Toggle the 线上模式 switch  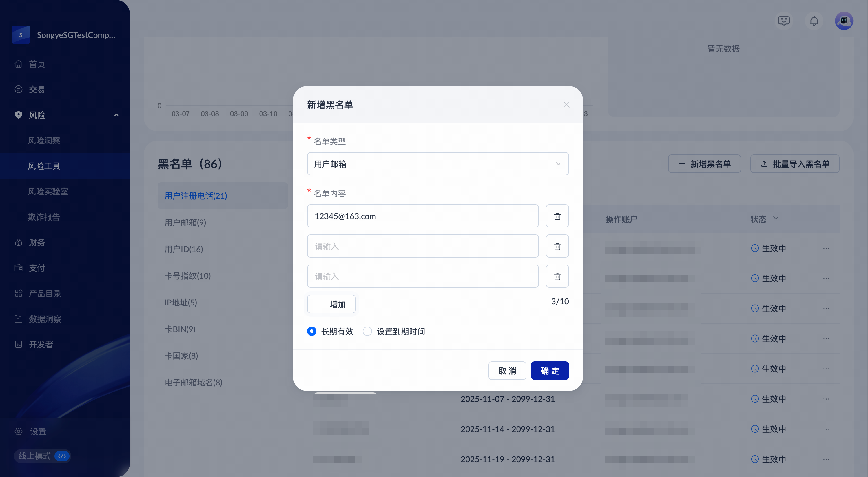pos(62,456)
